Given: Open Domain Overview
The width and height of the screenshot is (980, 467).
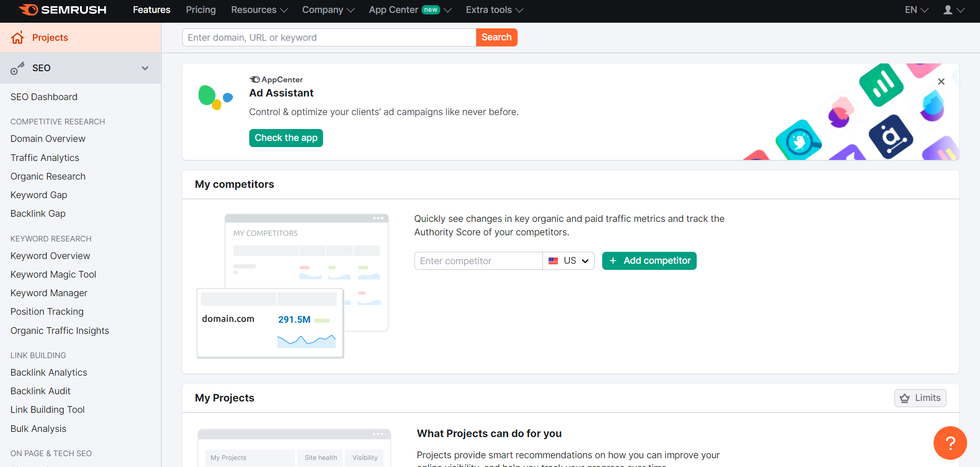Looking at the screenshot, I should point(48,139).
